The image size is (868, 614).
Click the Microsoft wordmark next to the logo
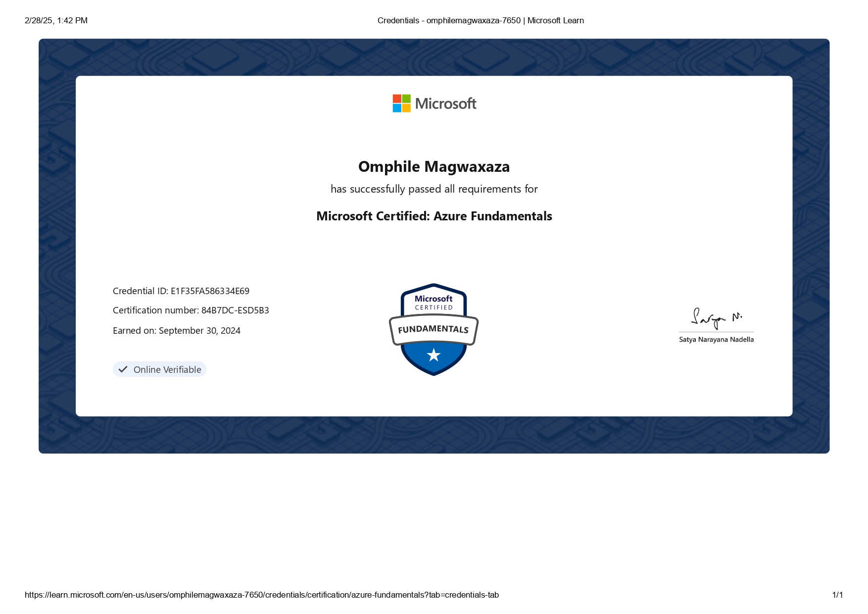coord(445,103)
